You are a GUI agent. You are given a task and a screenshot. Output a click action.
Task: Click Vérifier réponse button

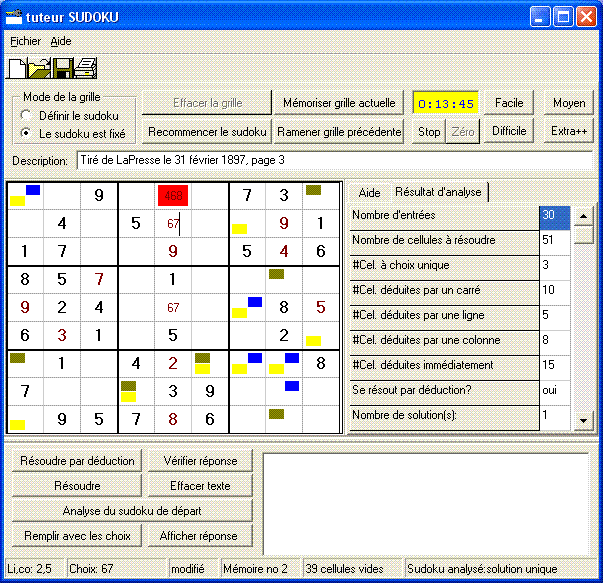coord(200,461)
